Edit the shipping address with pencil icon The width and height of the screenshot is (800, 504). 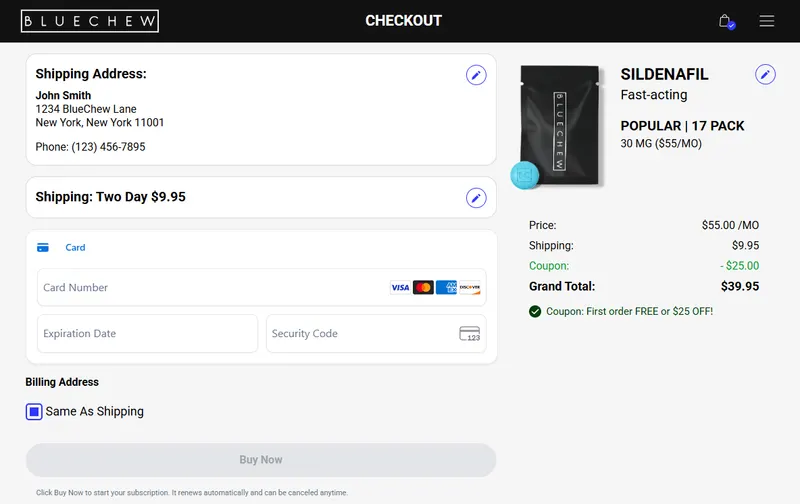coord(476,75)
